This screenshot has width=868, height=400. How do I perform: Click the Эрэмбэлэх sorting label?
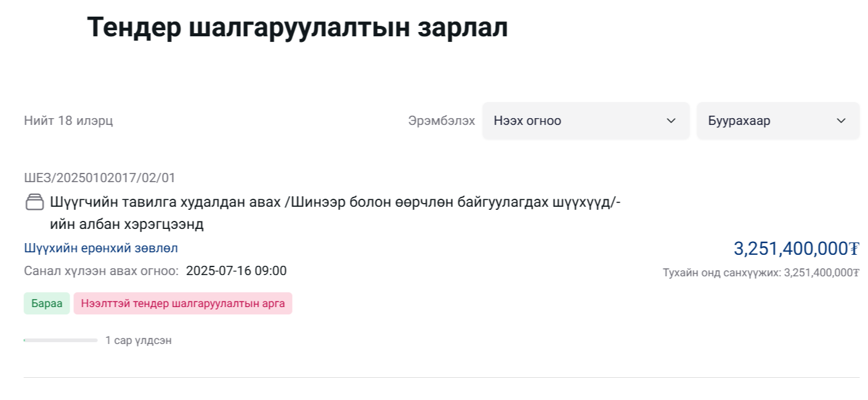point(442,121)
